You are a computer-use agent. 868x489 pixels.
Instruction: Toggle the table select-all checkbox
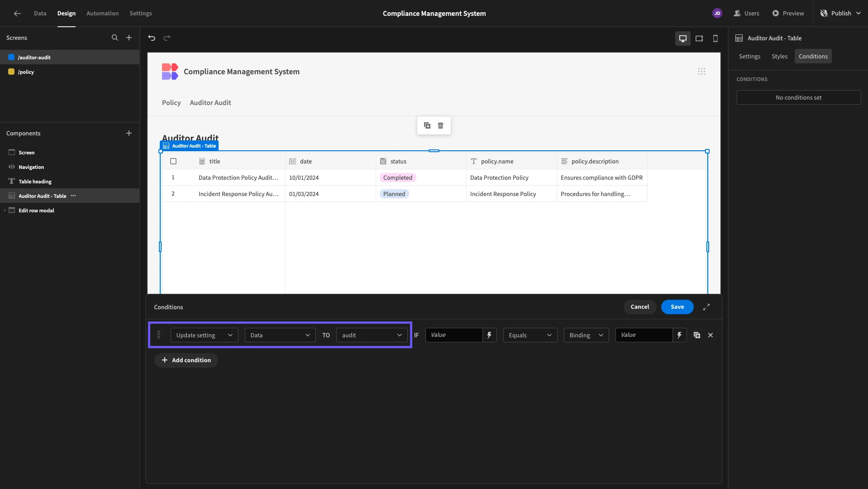173,161
